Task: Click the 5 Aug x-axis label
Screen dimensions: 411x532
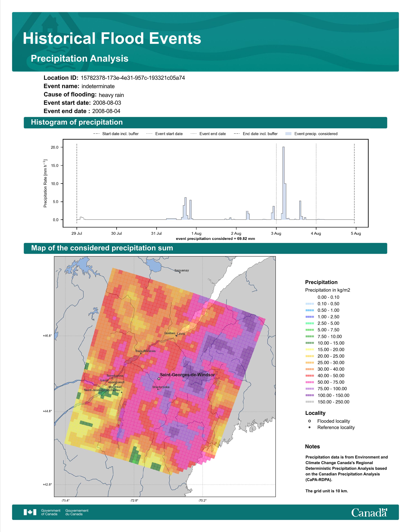Action: [356, 233]
